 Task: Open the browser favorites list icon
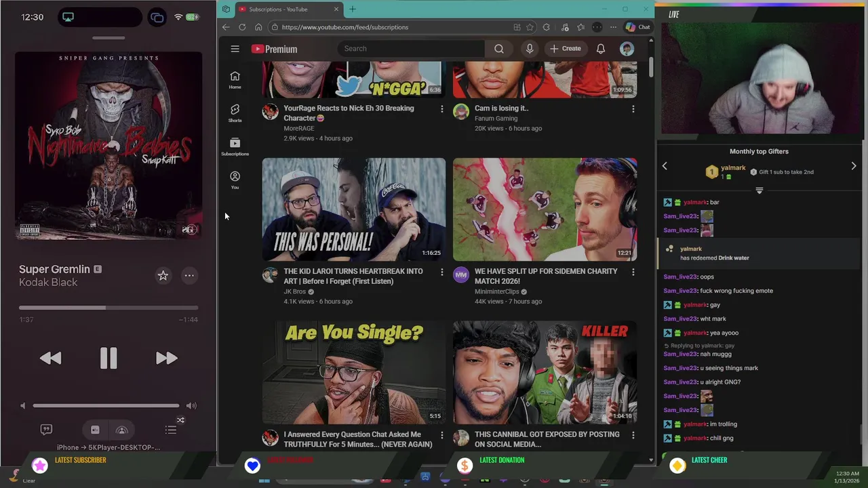[581, 27]
